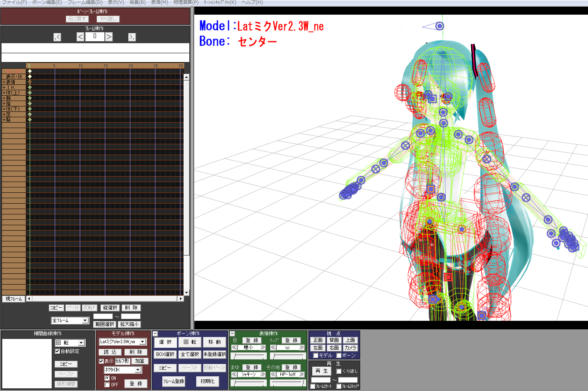Viewport: 588px width, 391px height.
Task: Adjust the eye morph 瞳小 slider
Action: click(x=249, y=356)
